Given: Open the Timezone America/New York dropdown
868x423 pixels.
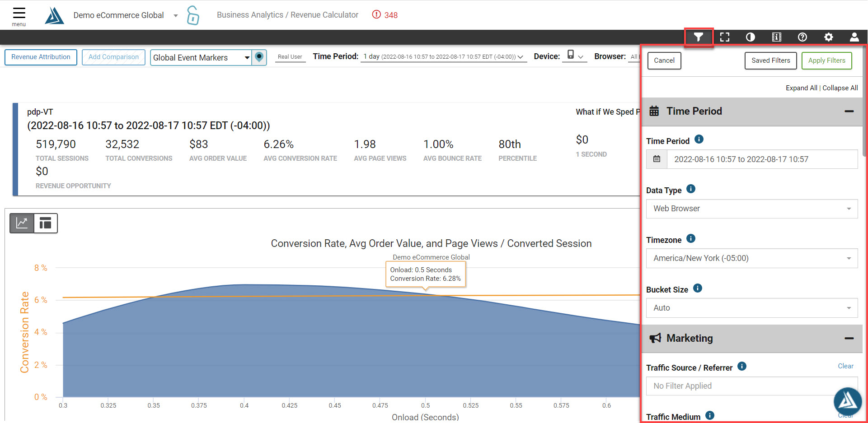Looking at the screenshot, I should click(x=751, y=258).
